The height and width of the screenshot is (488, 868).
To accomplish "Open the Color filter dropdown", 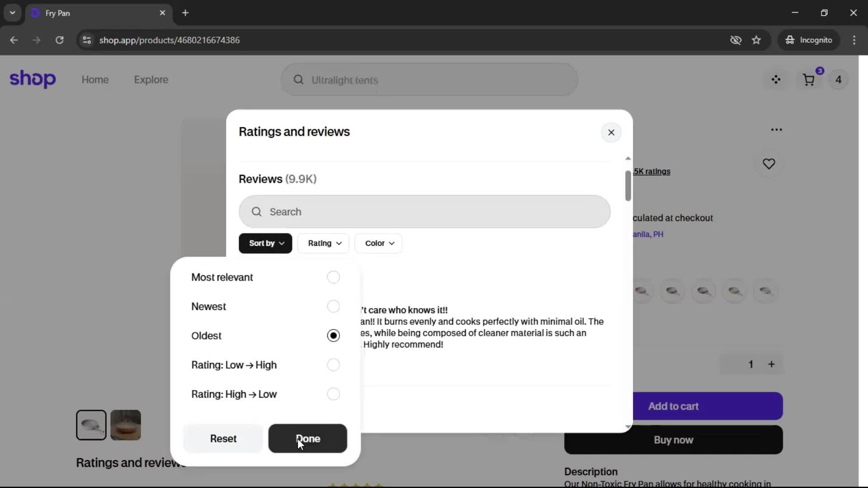I will [x=379, y=243].
